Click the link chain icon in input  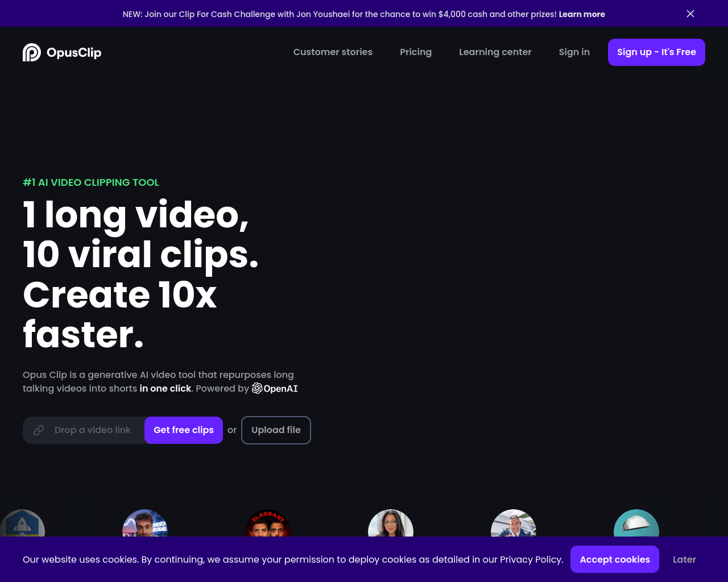(39, 430)
